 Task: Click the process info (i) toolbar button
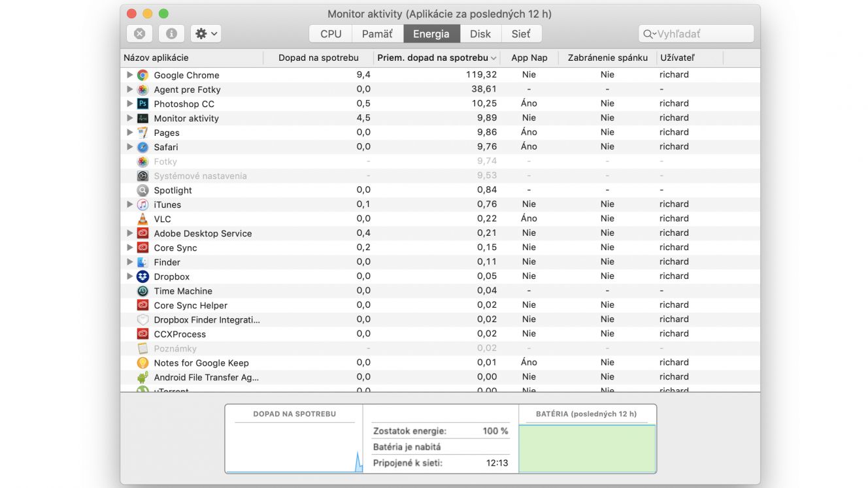pyautogui.click(x=171, y=33)
